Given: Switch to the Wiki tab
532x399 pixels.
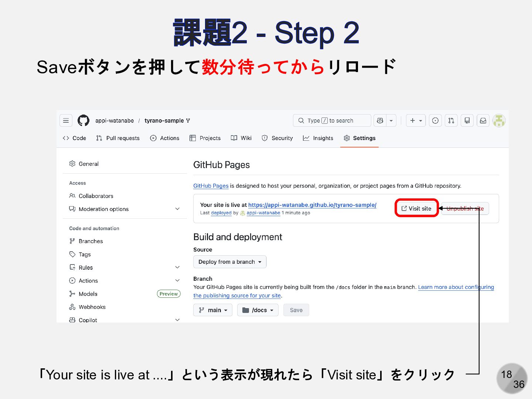Looking at the screenshot, I should coord(241,138).
